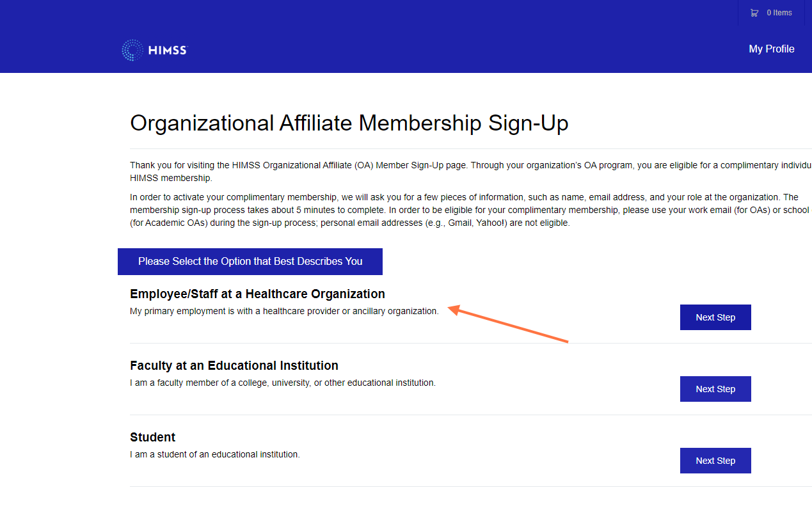Select the Student heading

152,438
